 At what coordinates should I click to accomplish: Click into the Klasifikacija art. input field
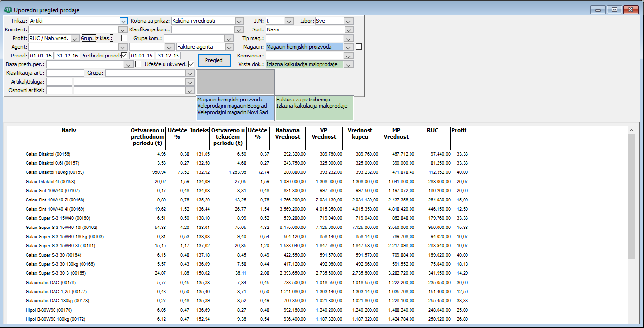point(65,73)
